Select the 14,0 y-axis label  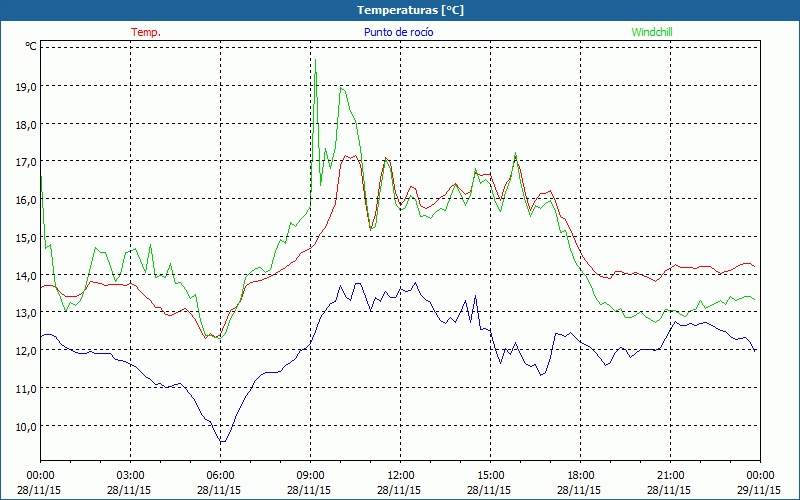[x=26, y=275]
